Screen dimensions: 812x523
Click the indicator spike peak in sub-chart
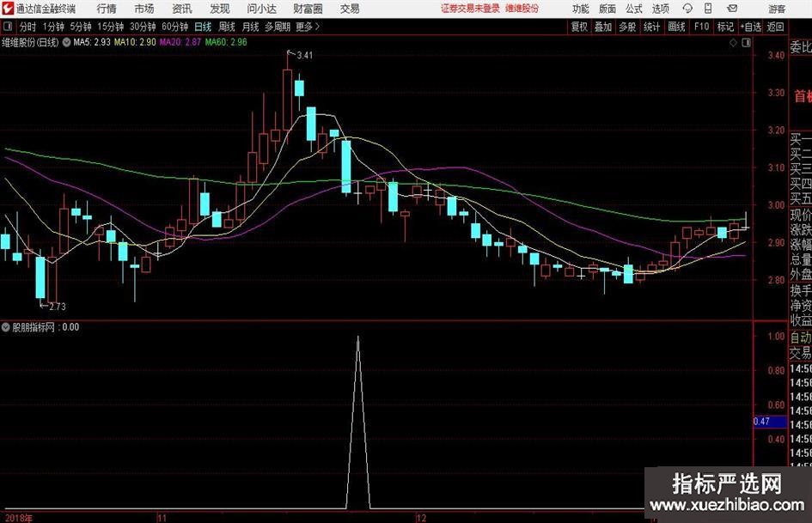[x=357, y=338]
